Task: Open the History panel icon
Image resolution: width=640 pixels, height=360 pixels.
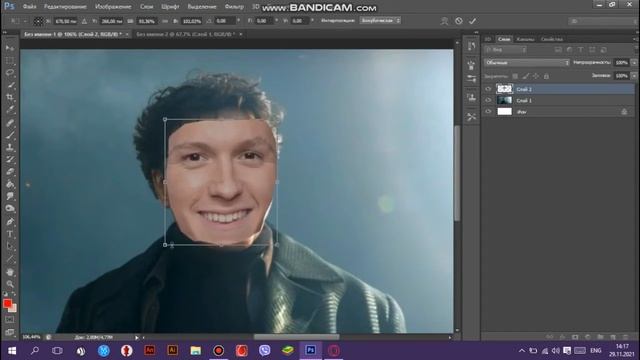Action: coord(471,46)
